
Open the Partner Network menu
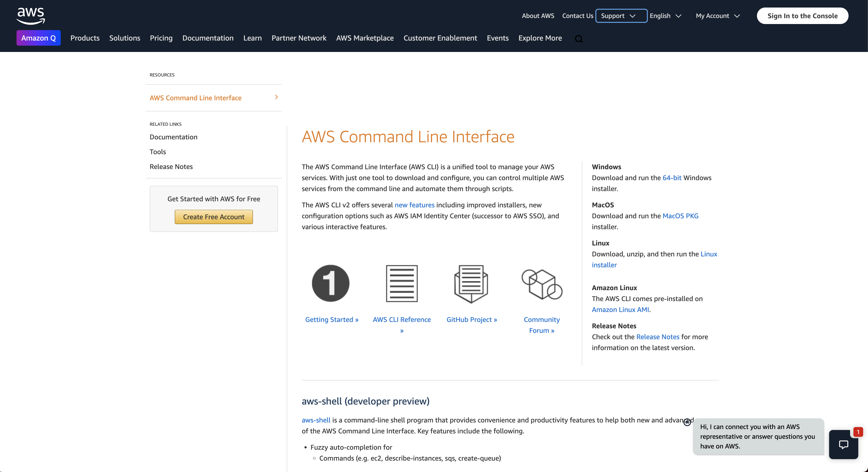(x=299, y=38)
